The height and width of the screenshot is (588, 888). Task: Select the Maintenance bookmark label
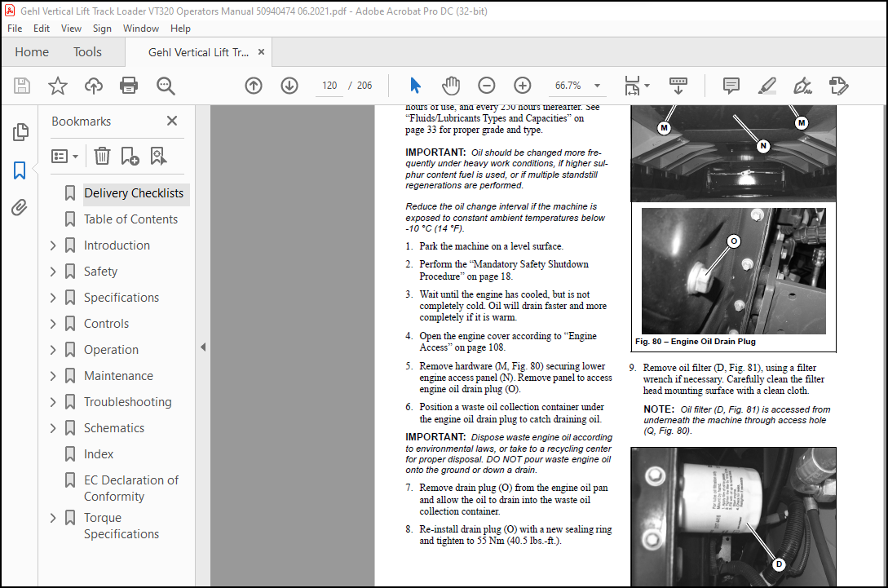click(118, 376)
